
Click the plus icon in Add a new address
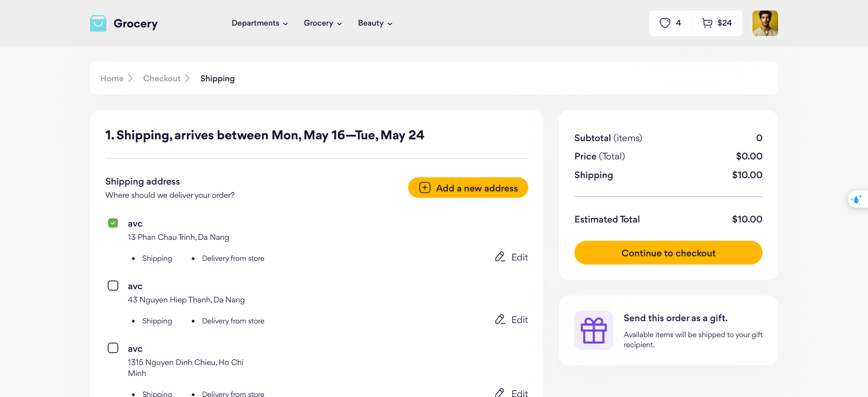tap(425, 188)
